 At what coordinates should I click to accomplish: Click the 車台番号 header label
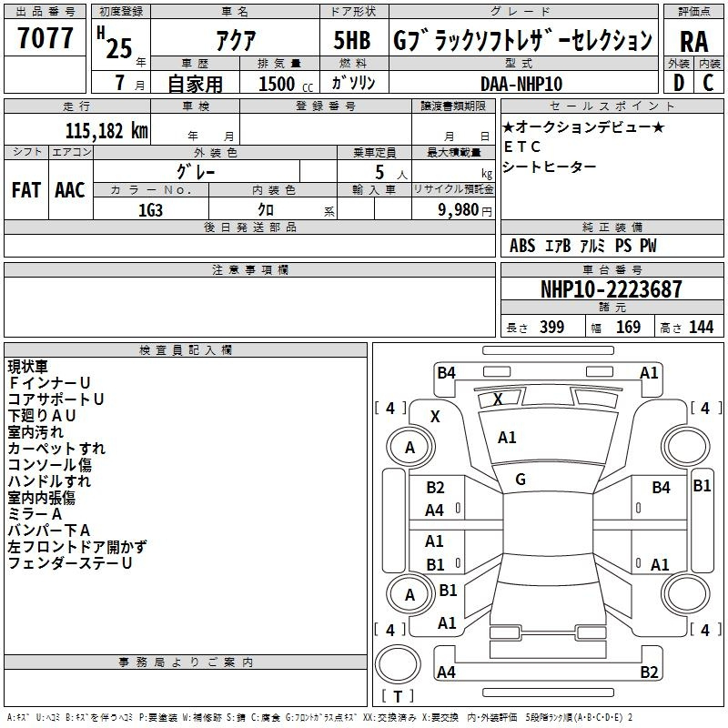click(x=612, y=269)
